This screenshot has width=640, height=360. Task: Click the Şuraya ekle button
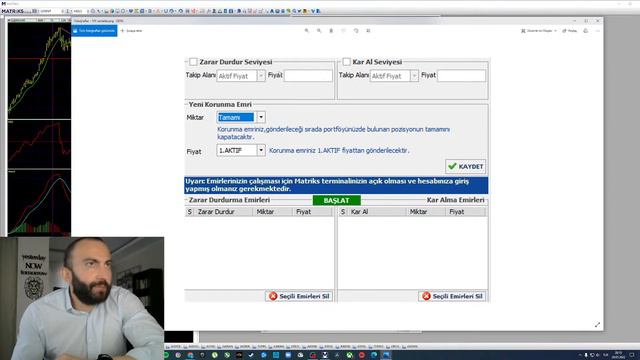pos(131,31)
